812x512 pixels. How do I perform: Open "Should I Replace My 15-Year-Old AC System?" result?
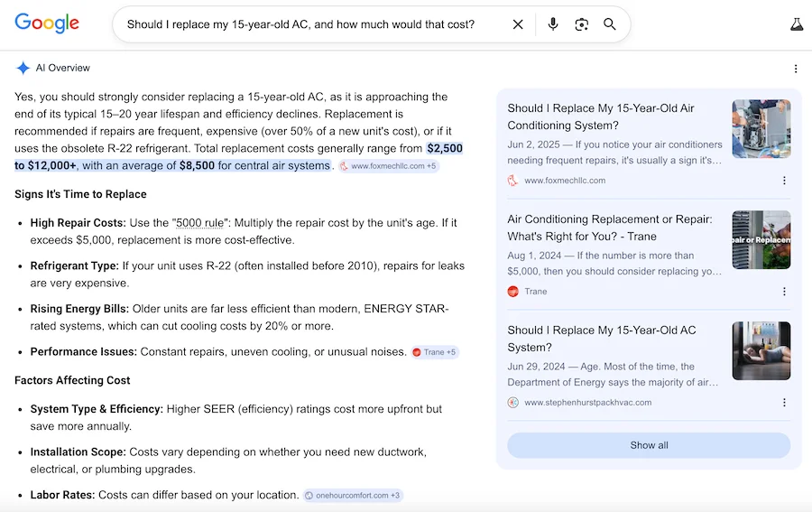(602, 339)
